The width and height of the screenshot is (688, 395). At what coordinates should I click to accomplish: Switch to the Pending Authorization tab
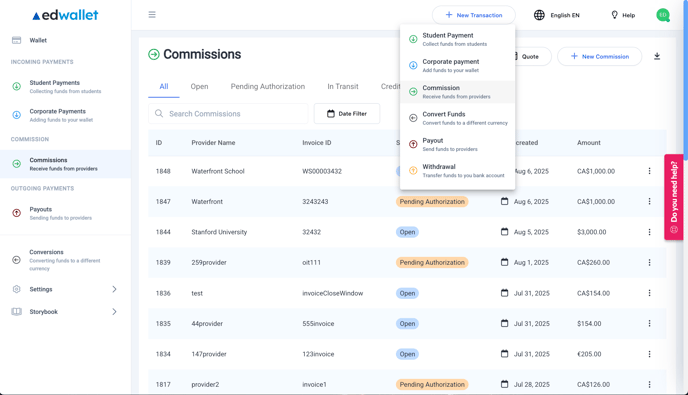(x=268, y=86)
